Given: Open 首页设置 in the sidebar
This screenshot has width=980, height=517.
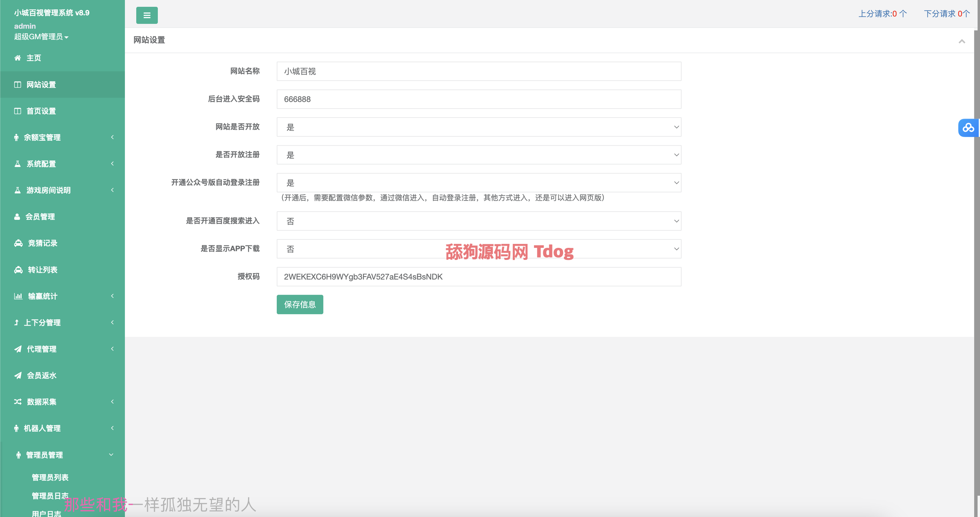Looking at the screenshot, I should (x=41, y=111).
